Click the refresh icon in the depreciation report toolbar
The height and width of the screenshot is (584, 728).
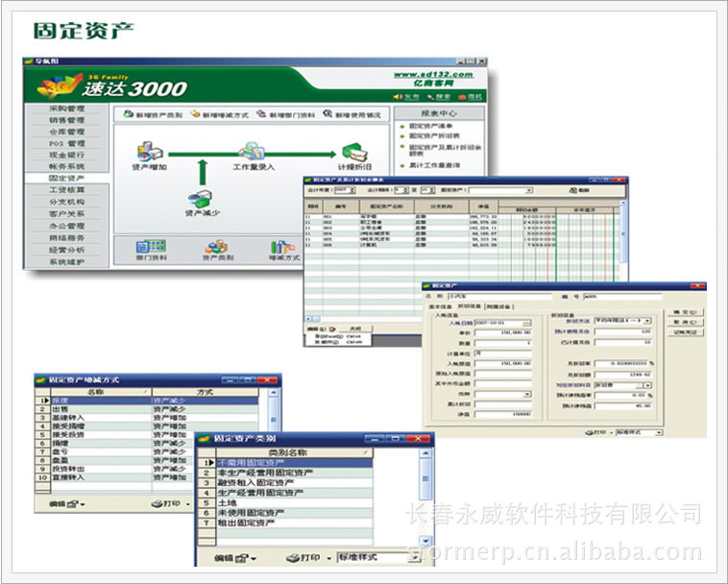pos(572,190)
